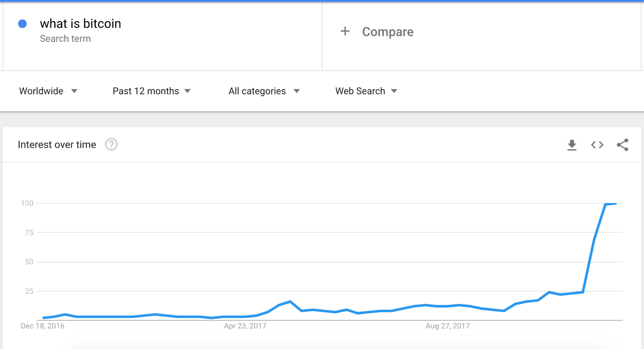Click the help question mark icon

point(111,144)
